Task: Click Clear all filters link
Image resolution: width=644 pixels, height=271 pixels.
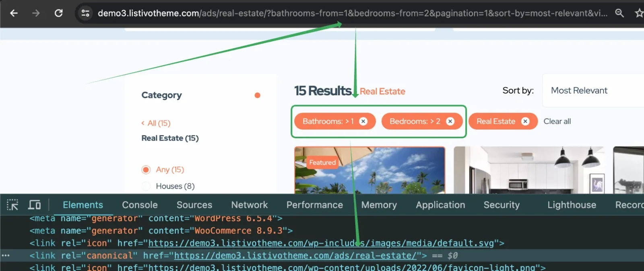Action: [x=557, y=121]
